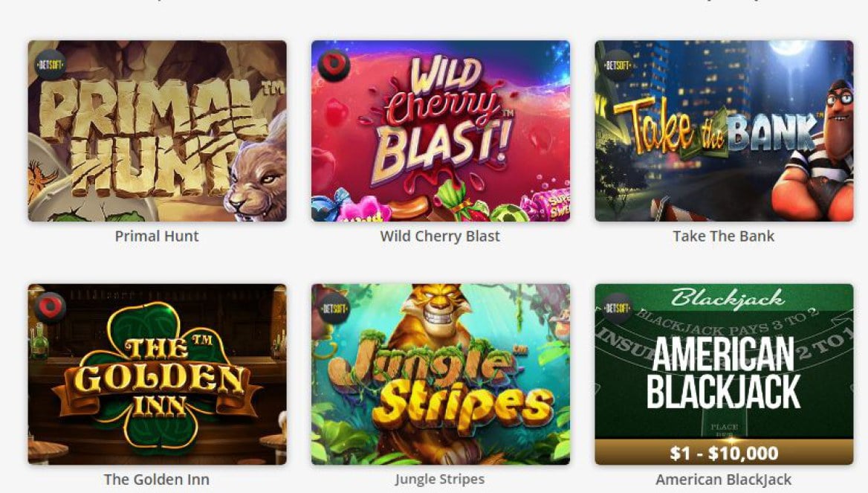
Task: Click the 'Wild Cherry Blast' title link
Action: pyautogui.click(x=440, y=236)
